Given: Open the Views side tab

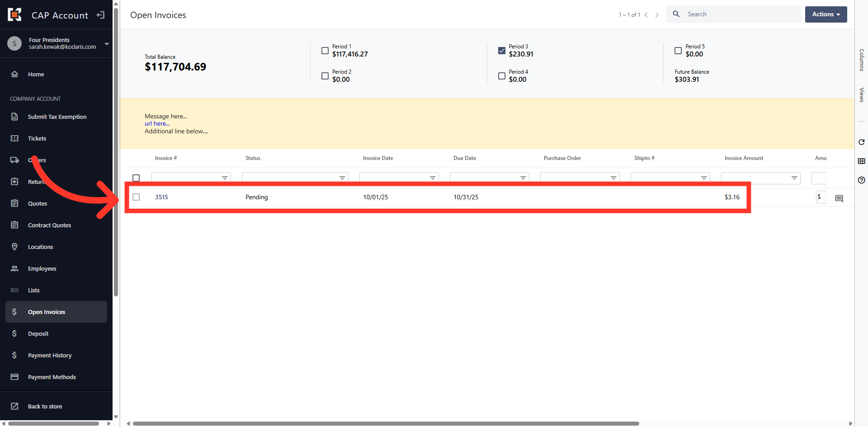Looking at the screenshot, I should 862,95.
